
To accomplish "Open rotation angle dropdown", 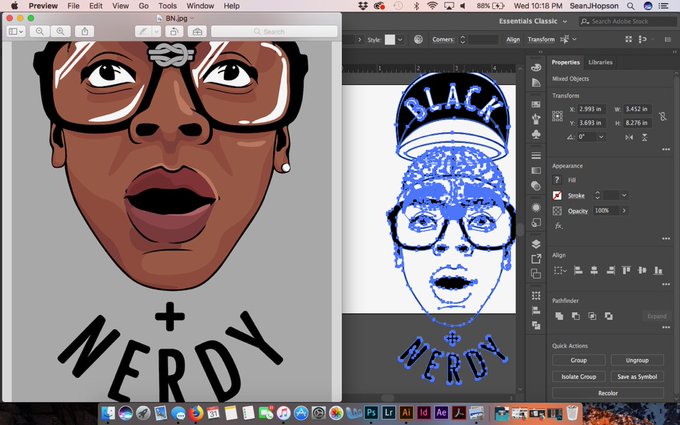I will pyautogui.click(x=601, y=137).
